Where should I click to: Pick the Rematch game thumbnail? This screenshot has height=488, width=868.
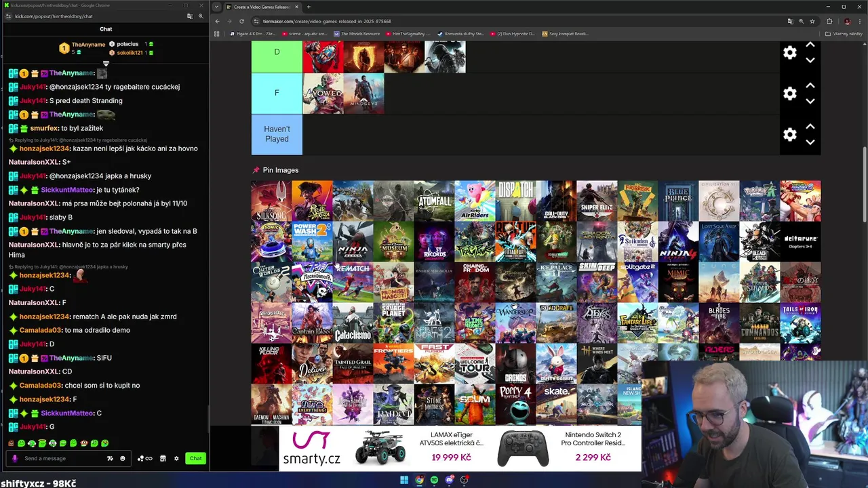353,282
